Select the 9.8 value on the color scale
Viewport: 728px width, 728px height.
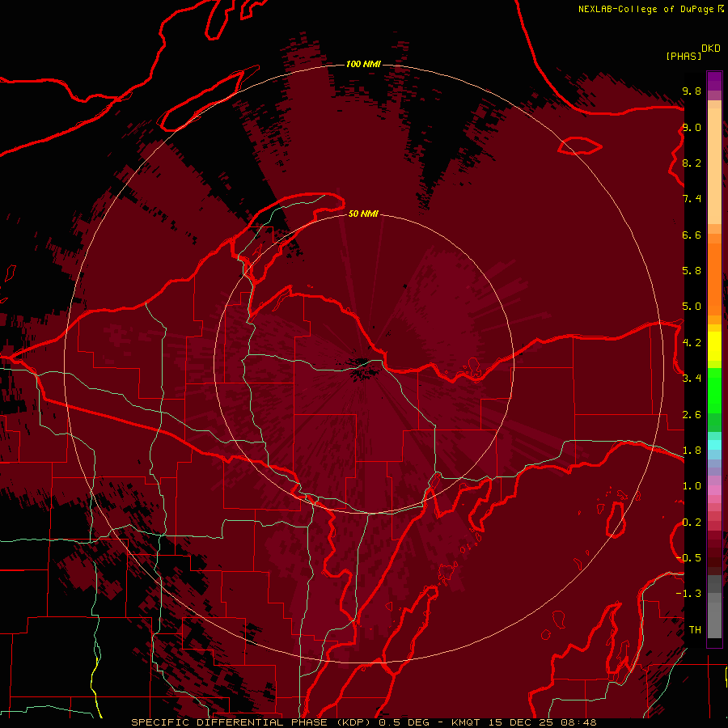point(692,91)
